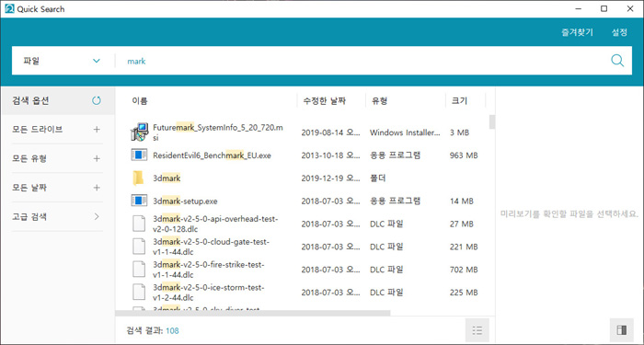Sort by the 크기 column header
Viewport: 644px width, 345px height.
[x=459, y=100]
